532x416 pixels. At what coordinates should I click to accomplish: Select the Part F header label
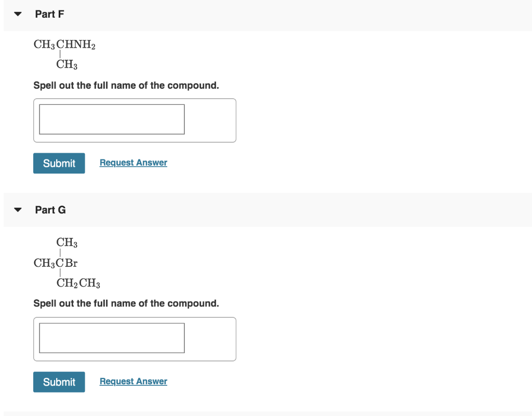49,14
